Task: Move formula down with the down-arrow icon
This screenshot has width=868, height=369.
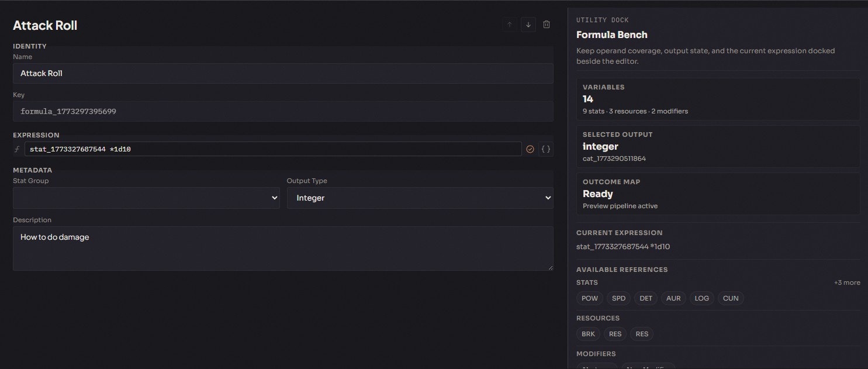Action: tap(528, 25)
